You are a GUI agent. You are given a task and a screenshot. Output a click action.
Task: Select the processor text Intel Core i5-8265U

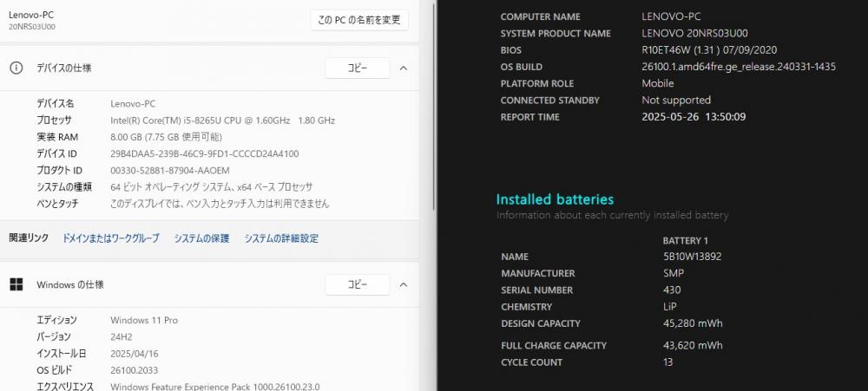222,120
